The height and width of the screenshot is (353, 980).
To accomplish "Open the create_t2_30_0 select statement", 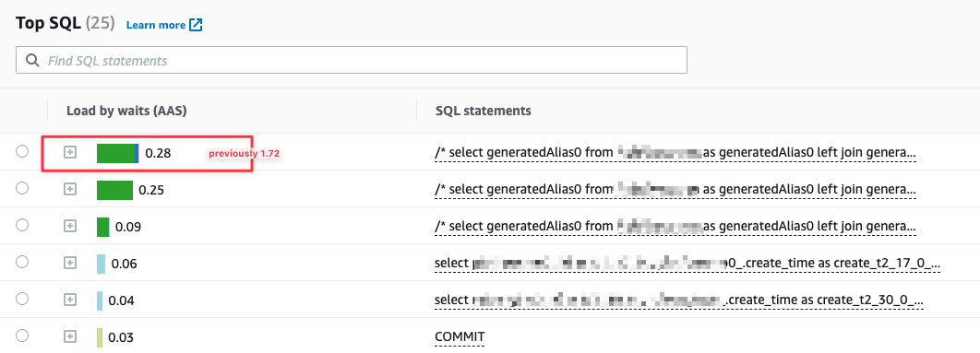I will 678,300.
